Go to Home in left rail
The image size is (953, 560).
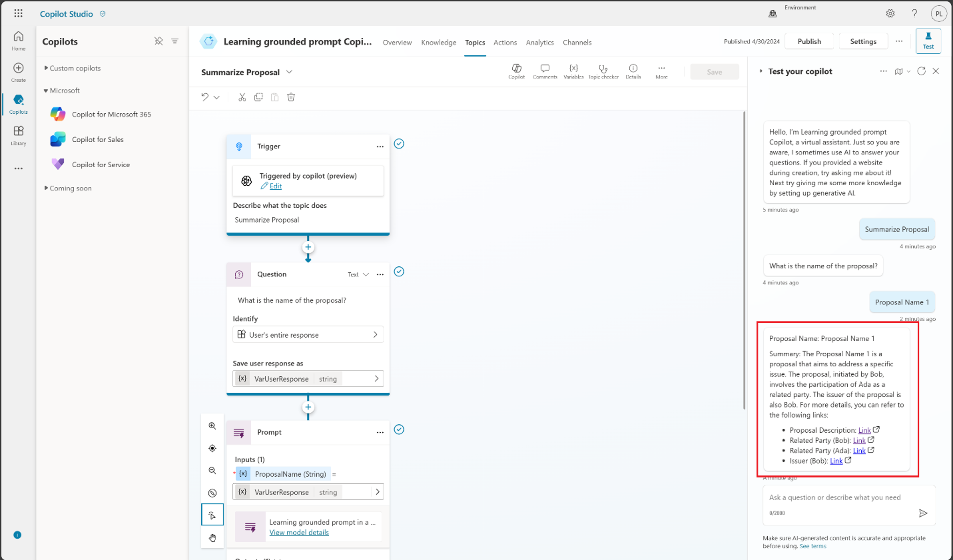(18, 41)
